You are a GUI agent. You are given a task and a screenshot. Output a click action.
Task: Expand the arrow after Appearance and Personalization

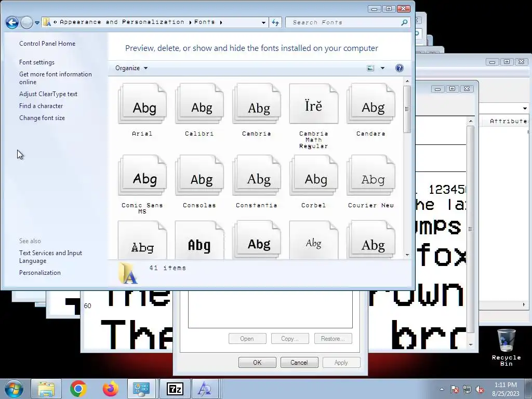190,22
